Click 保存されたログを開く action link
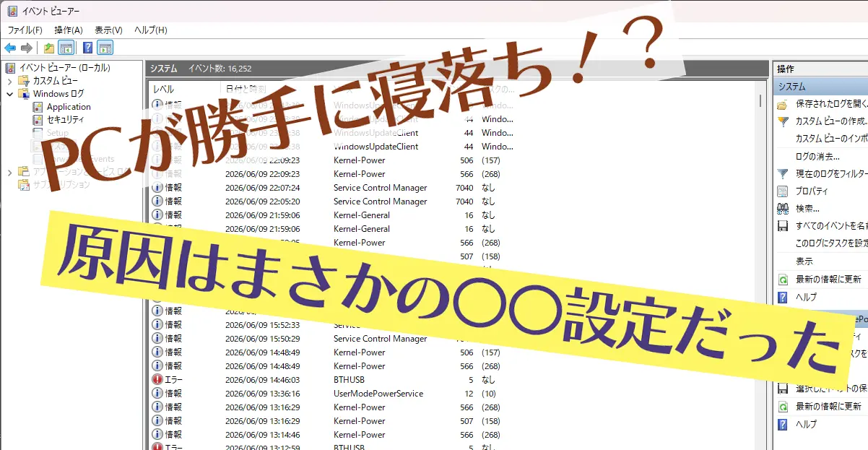Viewport: 868px width, 450px height. point(831,103)
